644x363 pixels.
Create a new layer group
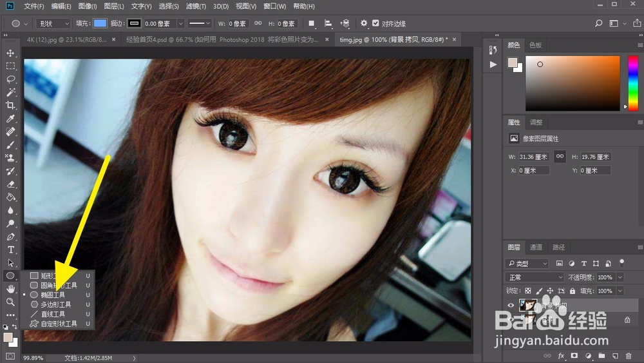(601, 356)
